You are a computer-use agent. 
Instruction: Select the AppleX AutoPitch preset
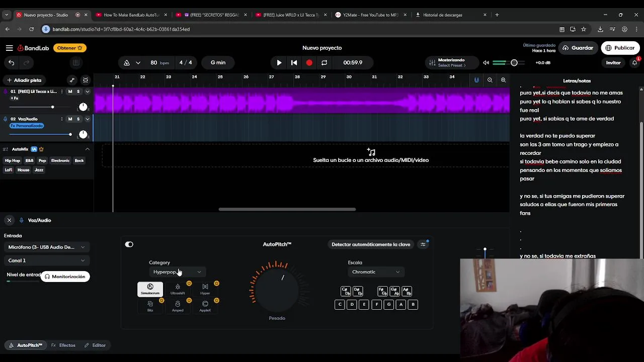[205, 306]
